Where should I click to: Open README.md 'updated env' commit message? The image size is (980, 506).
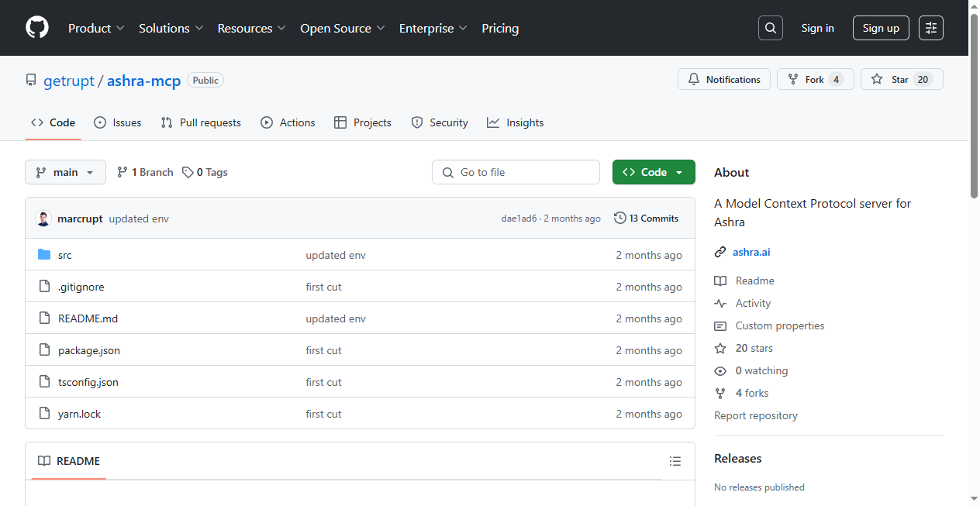(336, 318)
